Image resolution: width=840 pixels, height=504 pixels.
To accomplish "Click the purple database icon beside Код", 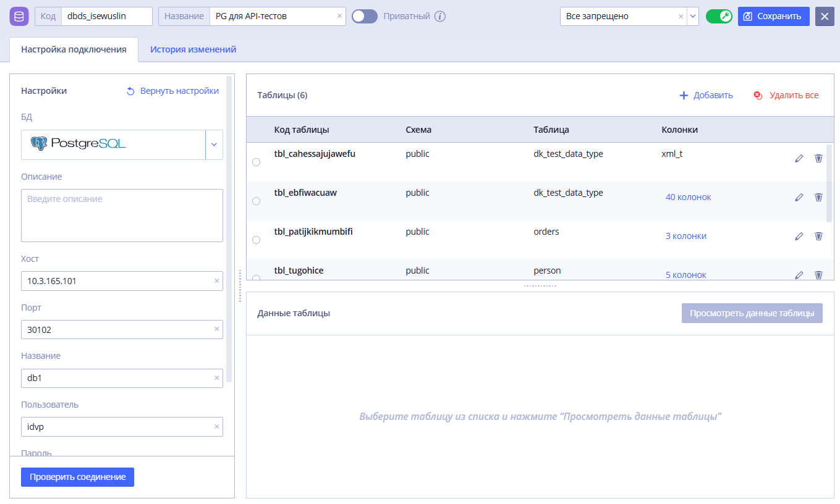I will point(19,16).
